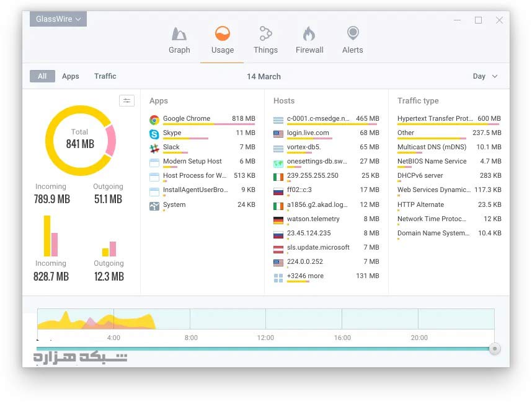Click the flag beside 23.45.124.235
532x402 pixels.
(278, 235)
